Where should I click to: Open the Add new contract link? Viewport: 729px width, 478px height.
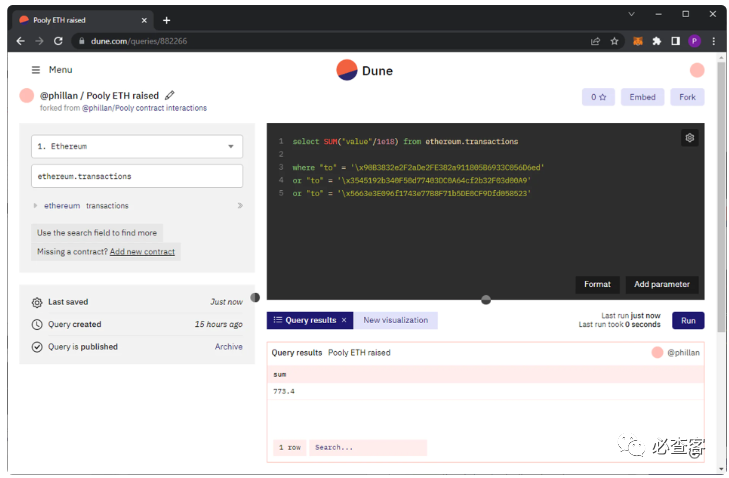142,252
